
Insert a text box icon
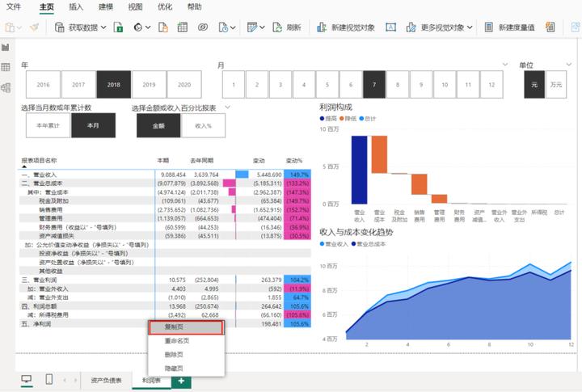pyautogui.click(x=391, y=27)
